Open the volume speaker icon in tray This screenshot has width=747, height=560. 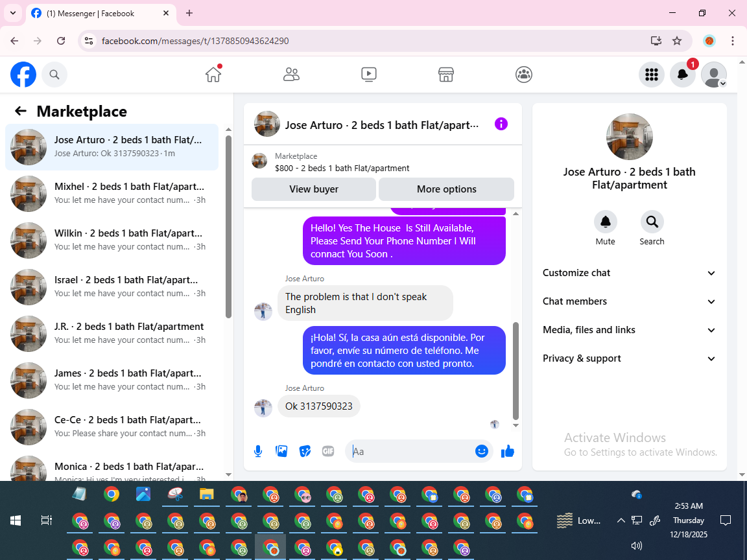pyautogui.click(x=637, y=546)
